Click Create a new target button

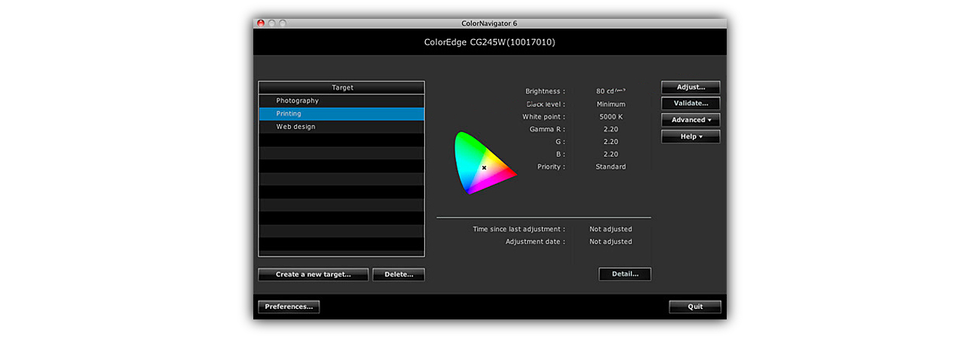[x=314, y=275]
